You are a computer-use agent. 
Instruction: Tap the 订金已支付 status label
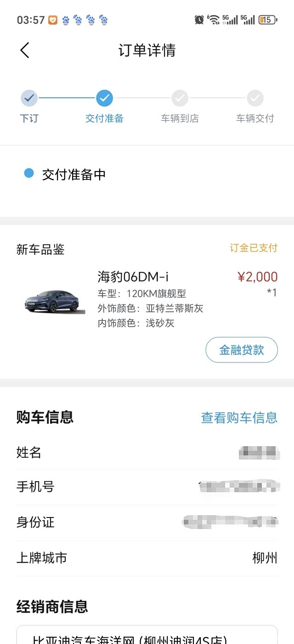pos(254,248)
